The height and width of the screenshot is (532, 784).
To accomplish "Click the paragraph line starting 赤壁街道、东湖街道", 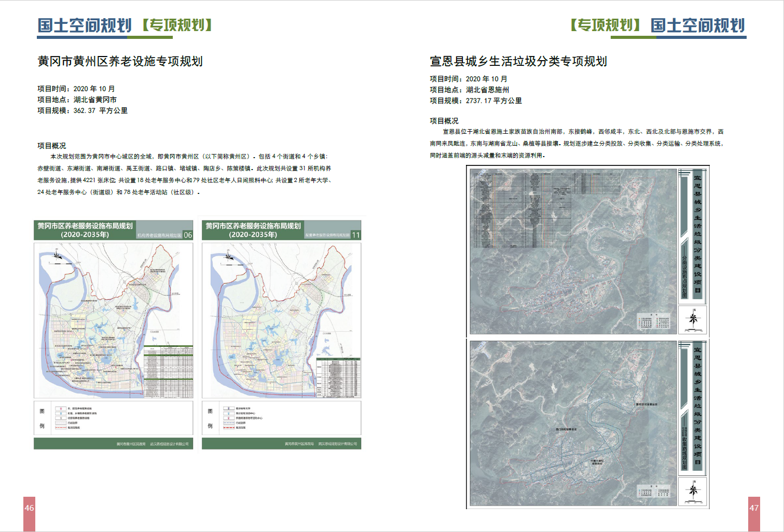I will point(184,168).
